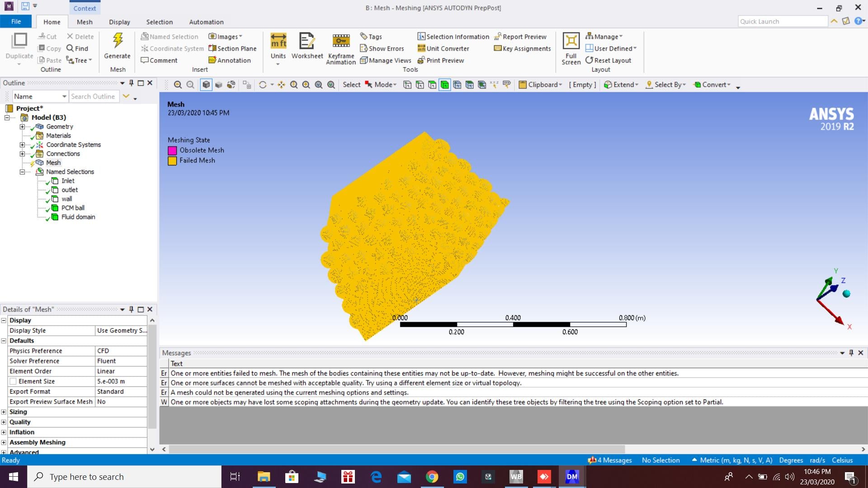Screen dimensions: 868x488
Task: Insert a Section Plane
Action: pyautogui.click(x=232, y=48)
